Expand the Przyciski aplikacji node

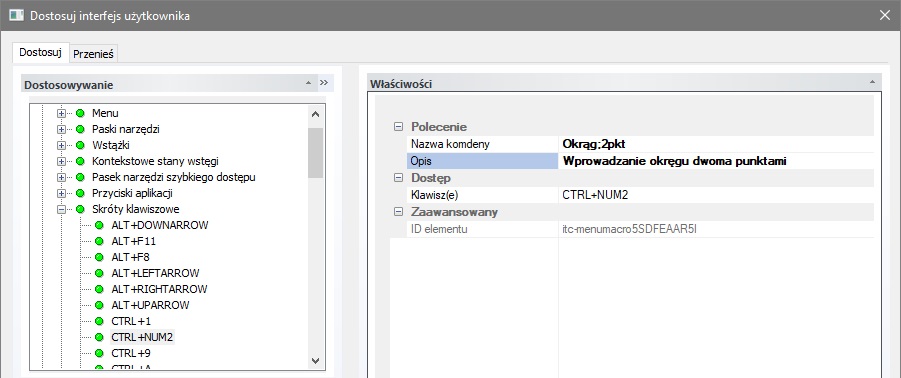[x=61, y=194]
